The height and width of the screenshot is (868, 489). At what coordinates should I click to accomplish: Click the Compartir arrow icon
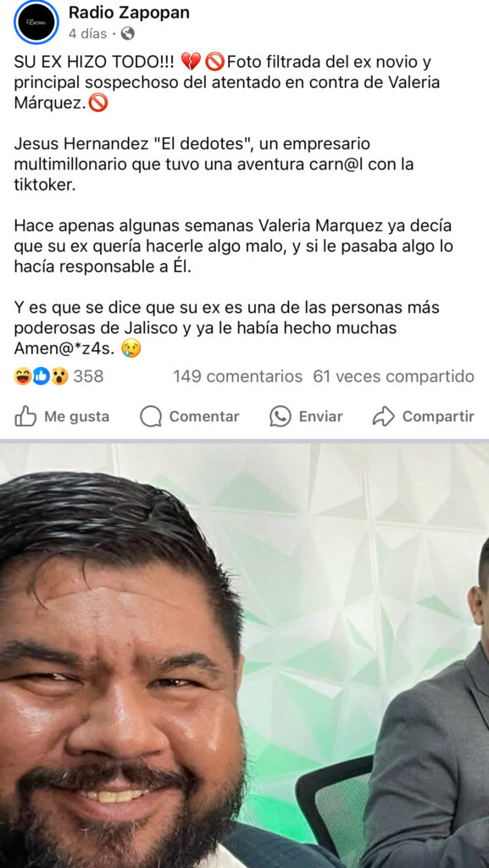pos(383,416)
